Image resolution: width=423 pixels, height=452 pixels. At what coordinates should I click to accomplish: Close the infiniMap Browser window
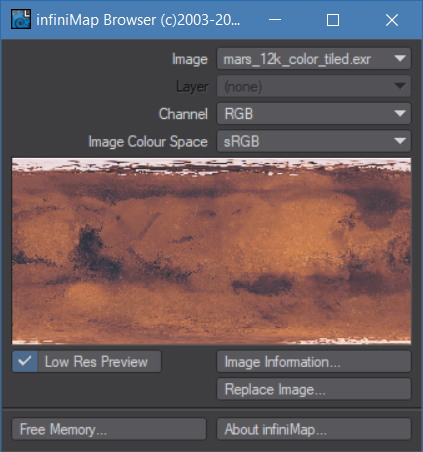click(x=392, y=20)
